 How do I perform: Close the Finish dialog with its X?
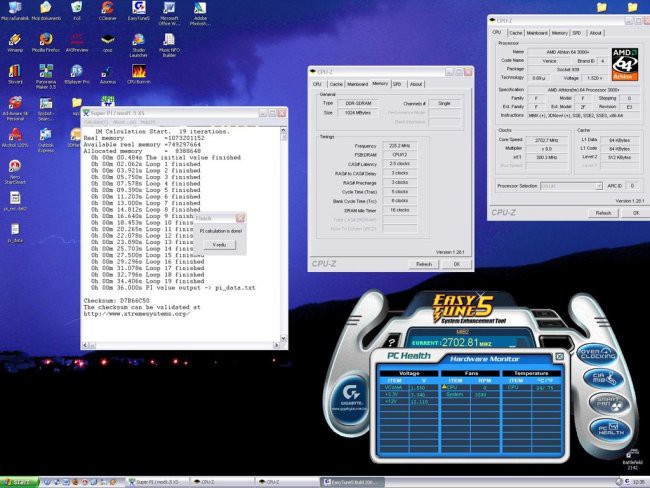(x=240, y=218)
